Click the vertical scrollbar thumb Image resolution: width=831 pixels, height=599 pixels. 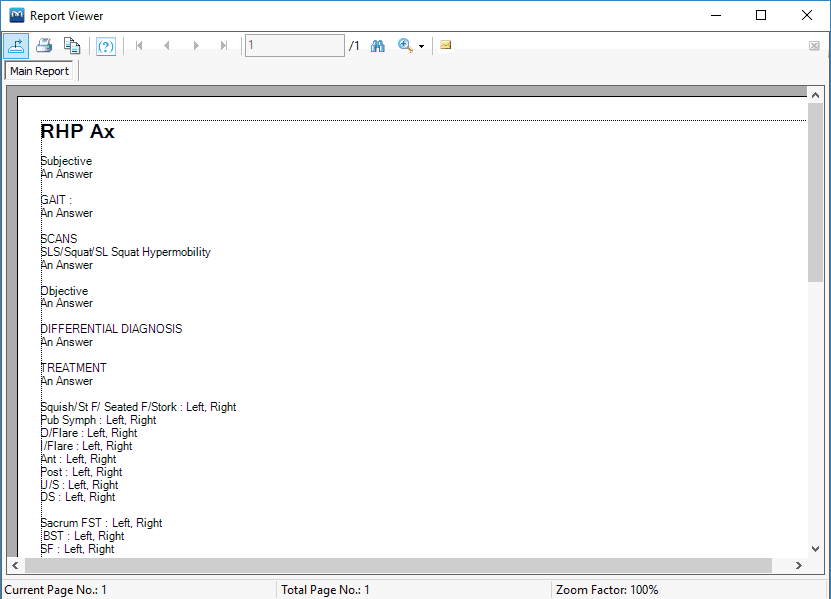(x=815, y=193)
